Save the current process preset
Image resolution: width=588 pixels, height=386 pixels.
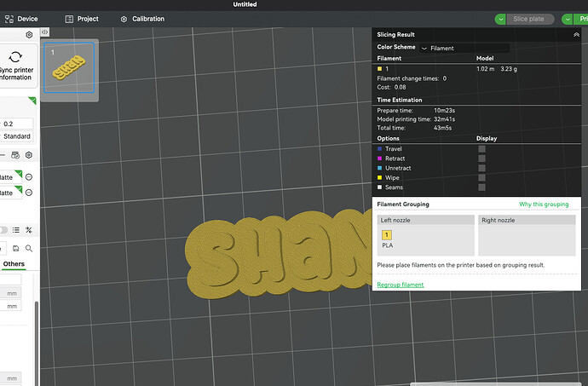tap(15, 248)
